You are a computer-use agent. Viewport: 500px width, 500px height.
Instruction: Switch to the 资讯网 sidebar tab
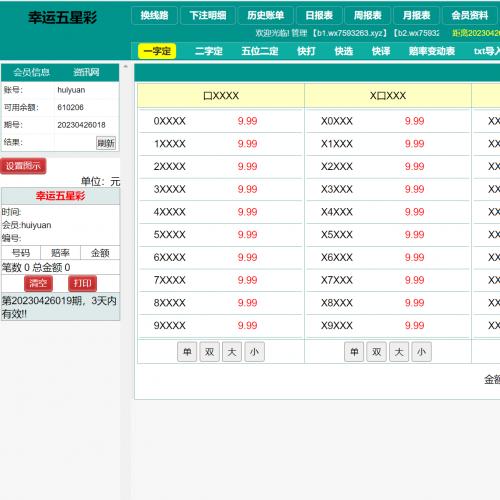click(86, 72)
